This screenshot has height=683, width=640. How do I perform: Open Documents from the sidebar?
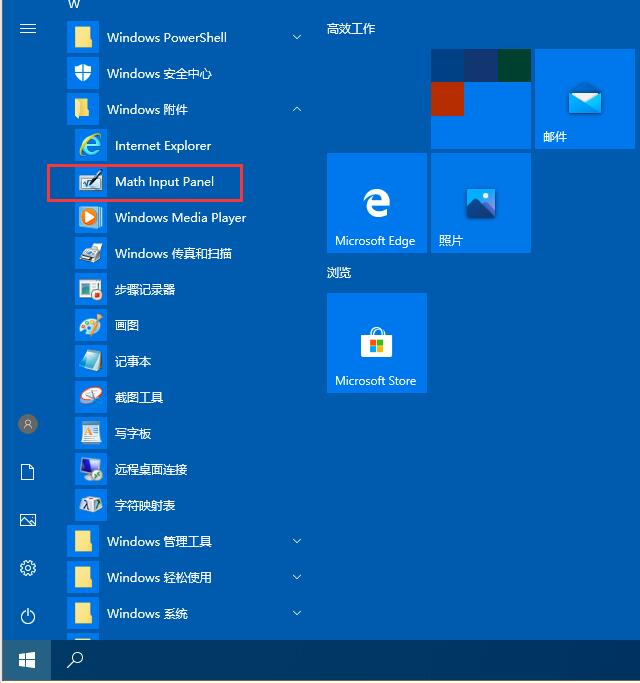28,472
